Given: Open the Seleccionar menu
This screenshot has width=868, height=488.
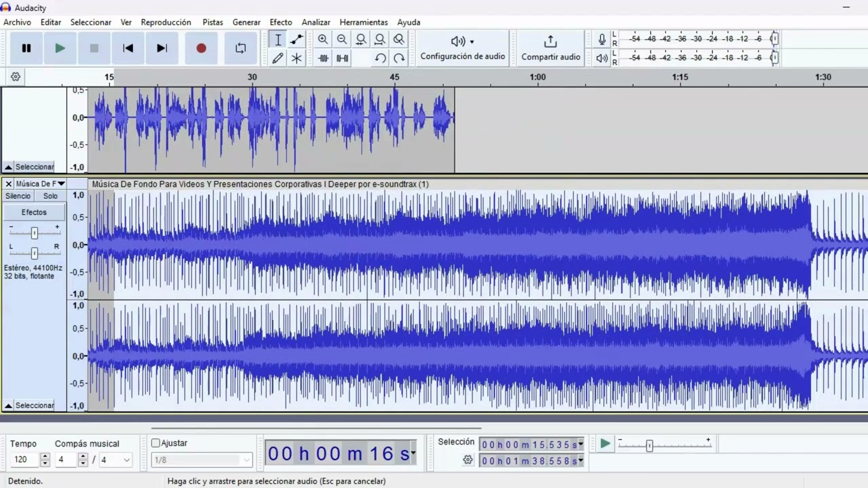Looking at the screenshot, I should click(91, 22).
